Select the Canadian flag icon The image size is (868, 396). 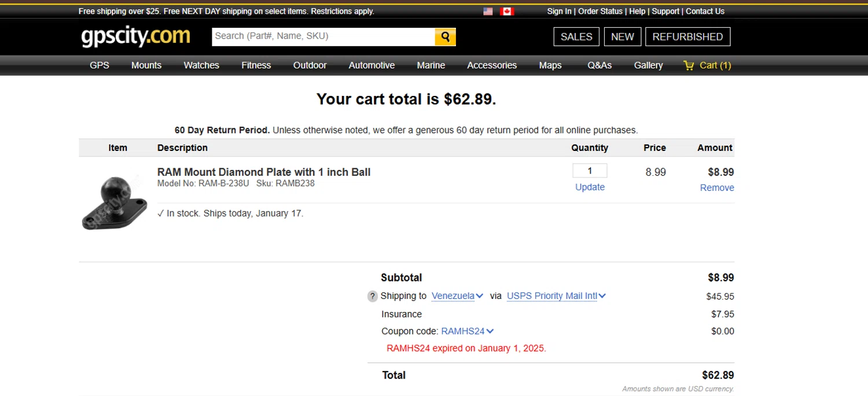click(x=507, y=12)
